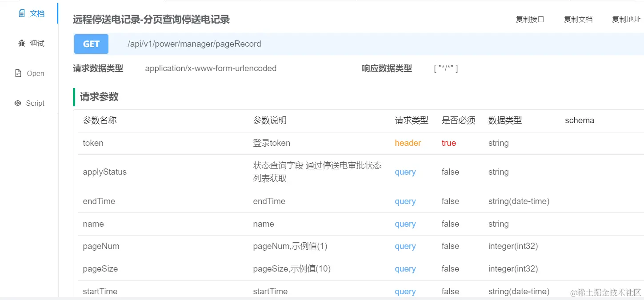The width and height of the screenshot is (644, 300).
Task: Click the 请求数据类型 label
Action: [x=98, y=68]
